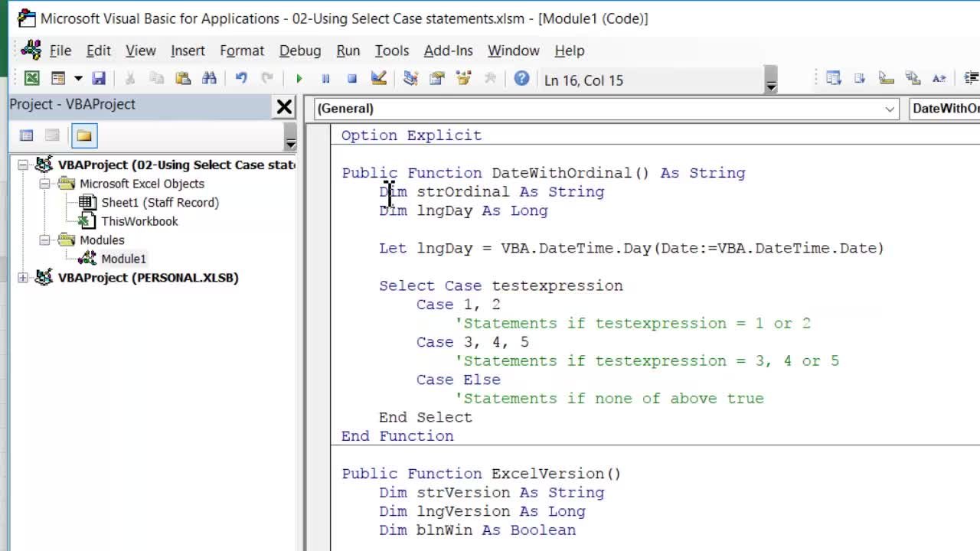The image size is (980, 551).
Task: Click the Paste clipboard icon
Action: click(182, 78)
